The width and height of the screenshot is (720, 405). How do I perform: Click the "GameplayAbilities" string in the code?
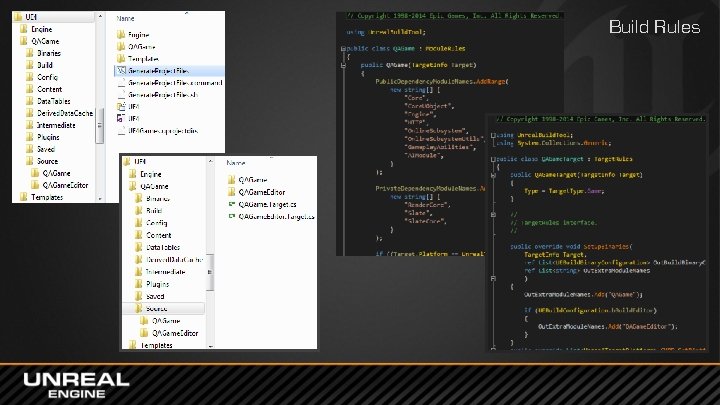click(440, 147)
